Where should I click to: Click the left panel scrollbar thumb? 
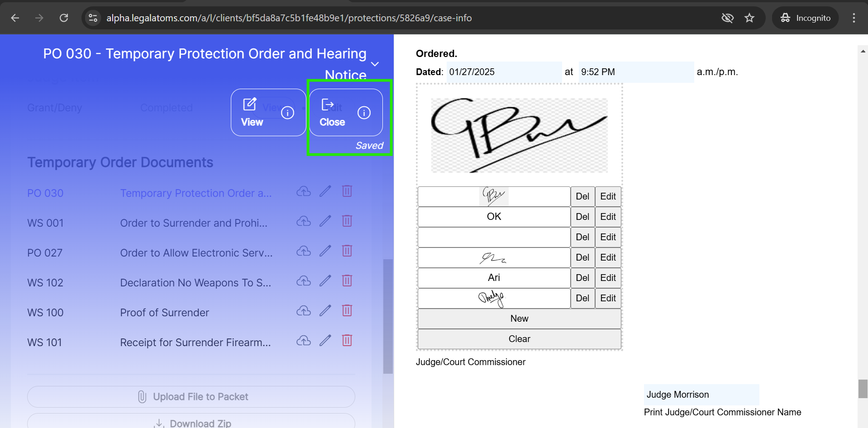[388, 316]
